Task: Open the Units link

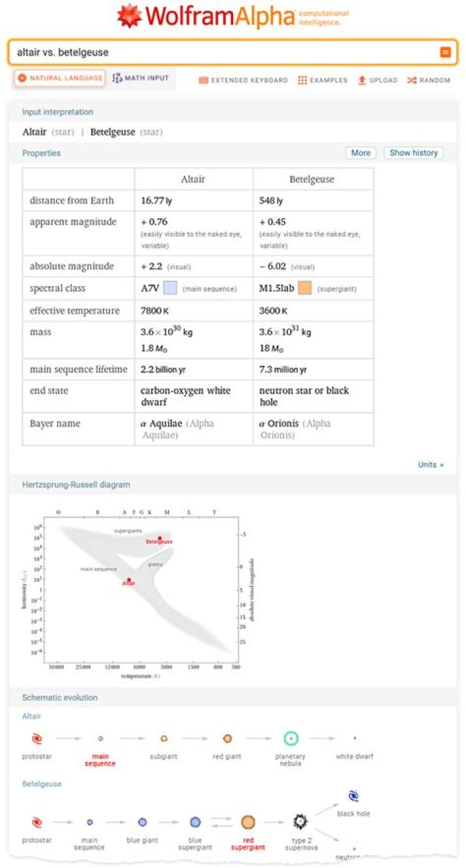Action: (x=431, y=465)
